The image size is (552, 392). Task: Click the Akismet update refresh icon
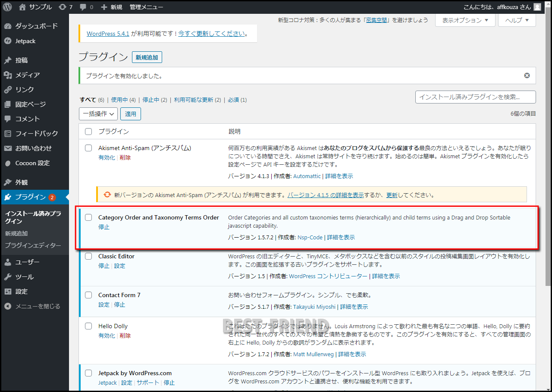pos(107,194)
